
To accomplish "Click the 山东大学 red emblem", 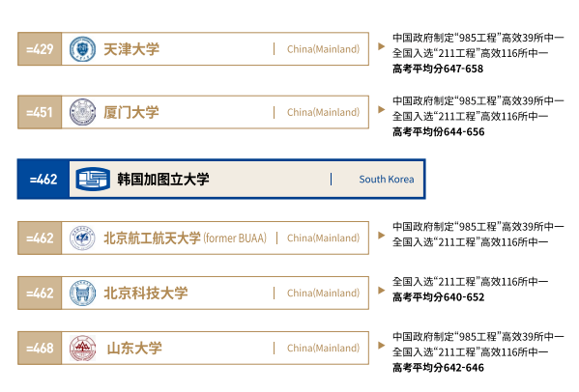I will (x=82, y=349).
